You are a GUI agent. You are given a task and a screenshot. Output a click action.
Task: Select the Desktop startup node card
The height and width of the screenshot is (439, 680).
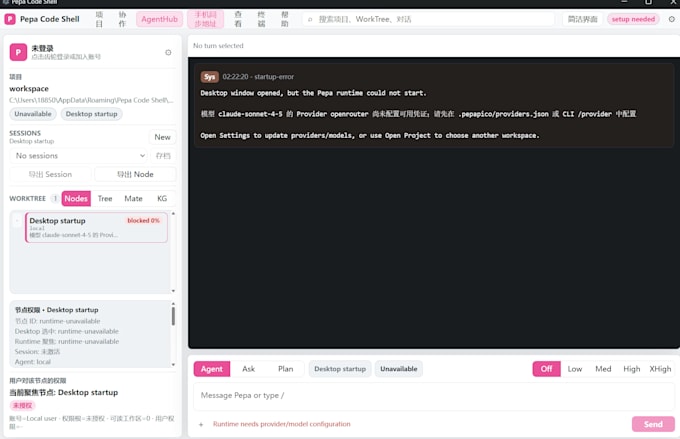point(96,227)
